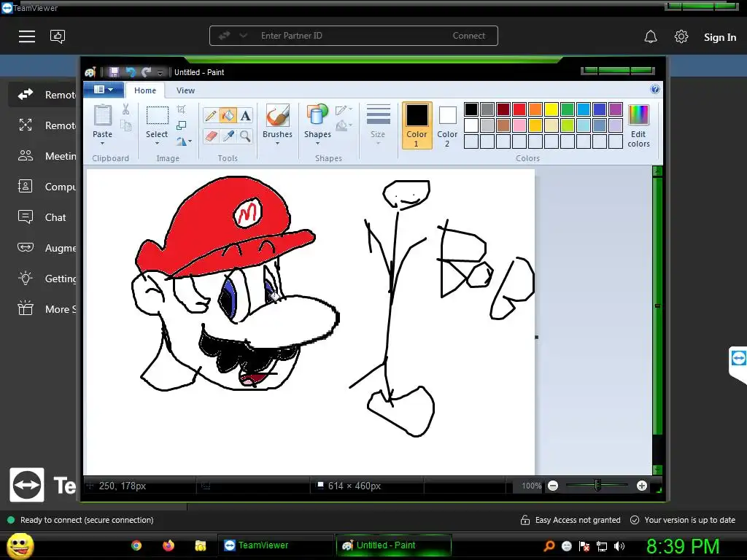Switch to the Home ribbon tab
747x560 pixels.
(145, 90)
